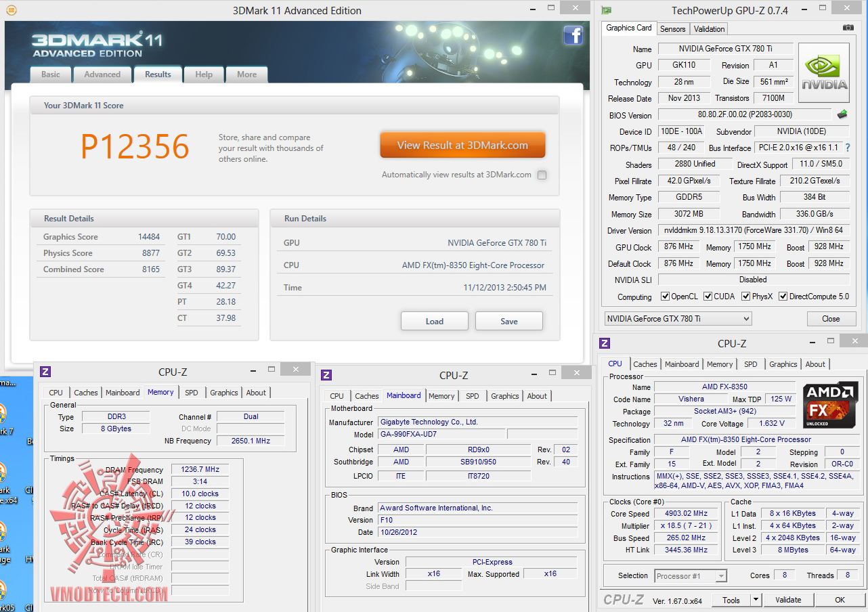868x612 pixels.
Task: Open Memory tab in CPU-Z CPU window
Action: pos(720,364)
